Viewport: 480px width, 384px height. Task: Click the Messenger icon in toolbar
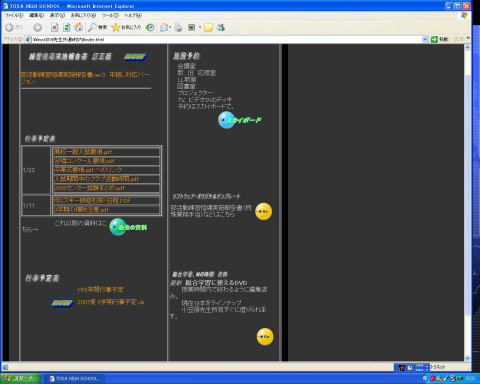click(221, 28)
